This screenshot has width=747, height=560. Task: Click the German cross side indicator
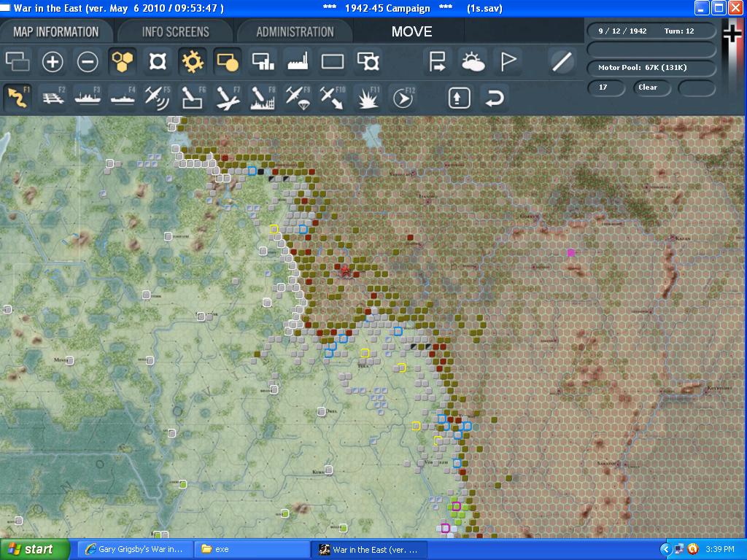[732, 34]
